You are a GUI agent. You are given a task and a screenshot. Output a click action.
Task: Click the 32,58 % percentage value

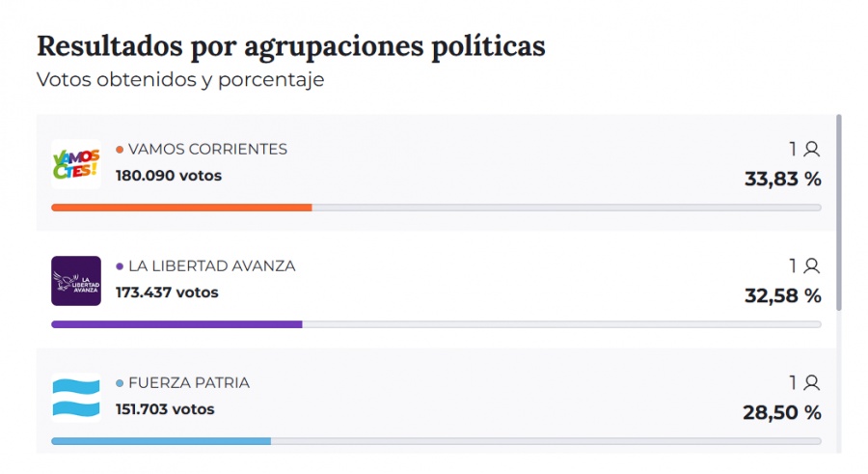[782, 295]
